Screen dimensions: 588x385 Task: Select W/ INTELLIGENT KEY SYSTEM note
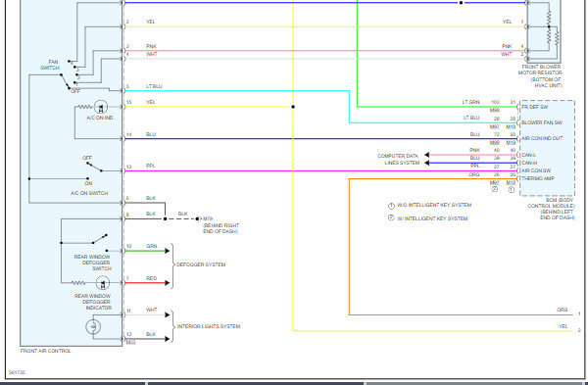(x=432, y=218)
